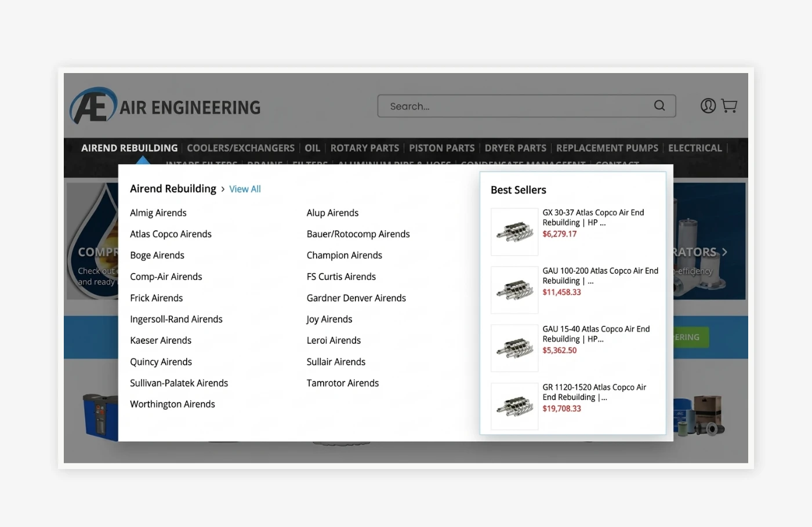Screen dimensions: 812x527
Task: Open the Oil menu item
Action: 313,148
